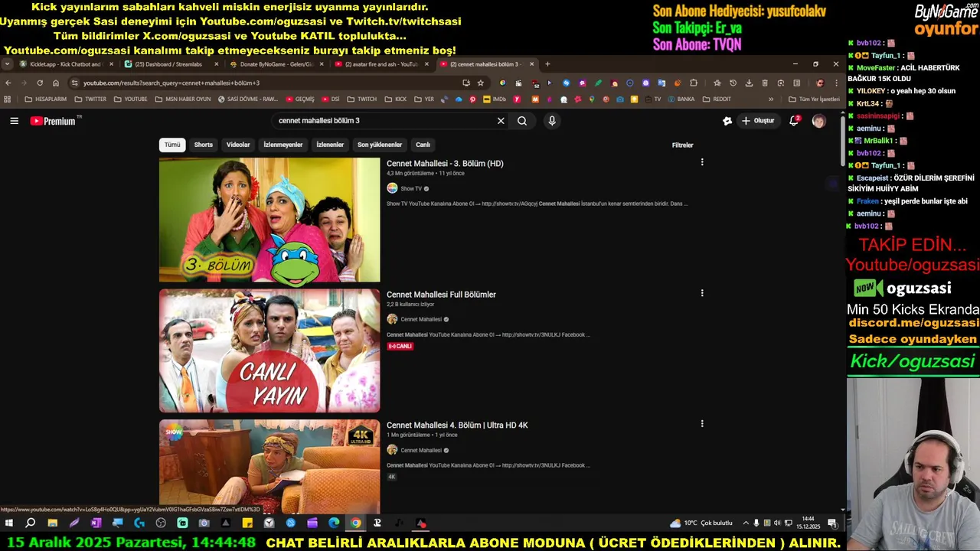980x551 pixels.
Task: Select the cennet mahallesi bölüm 3 tab
Action: pyautogui.click(x=487, y=64)
